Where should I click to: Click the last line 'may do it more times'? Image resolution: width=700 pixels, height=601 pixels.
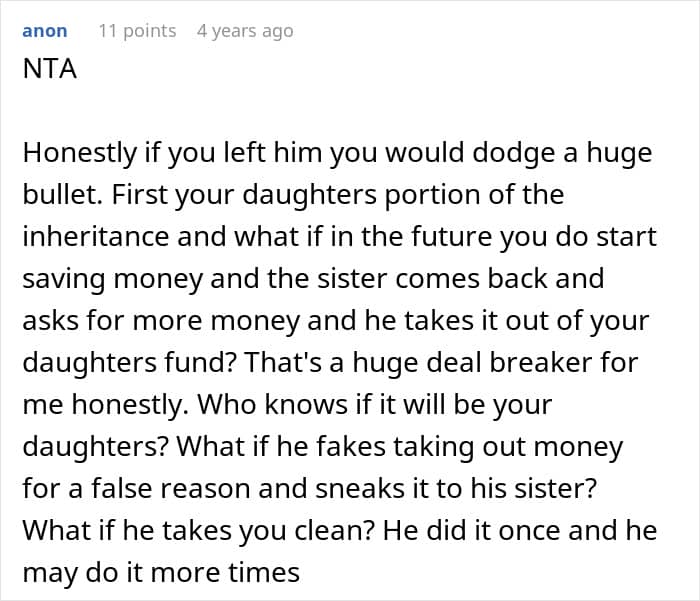tap(161, 573)
